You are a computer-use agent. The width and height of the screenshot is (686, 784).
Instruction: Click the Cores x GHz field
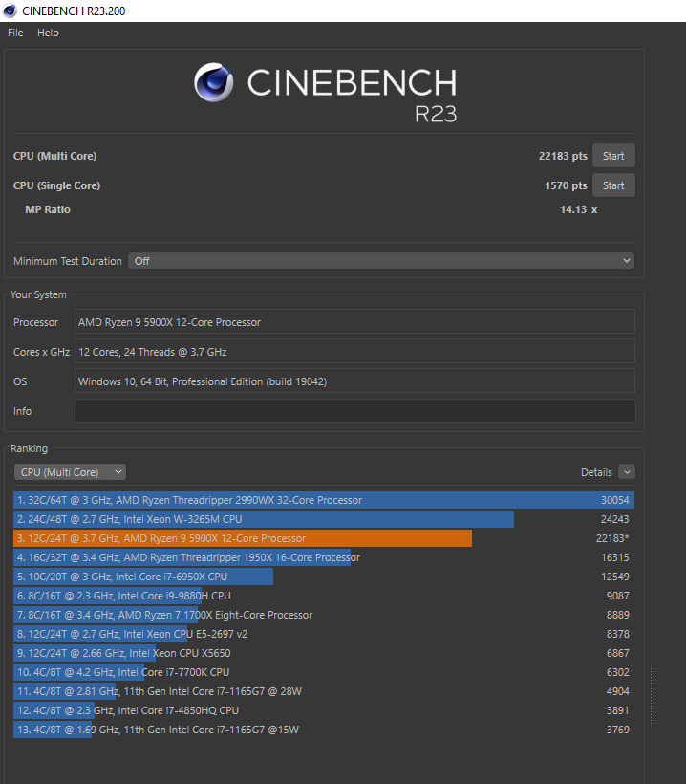(x=354, y=352)
